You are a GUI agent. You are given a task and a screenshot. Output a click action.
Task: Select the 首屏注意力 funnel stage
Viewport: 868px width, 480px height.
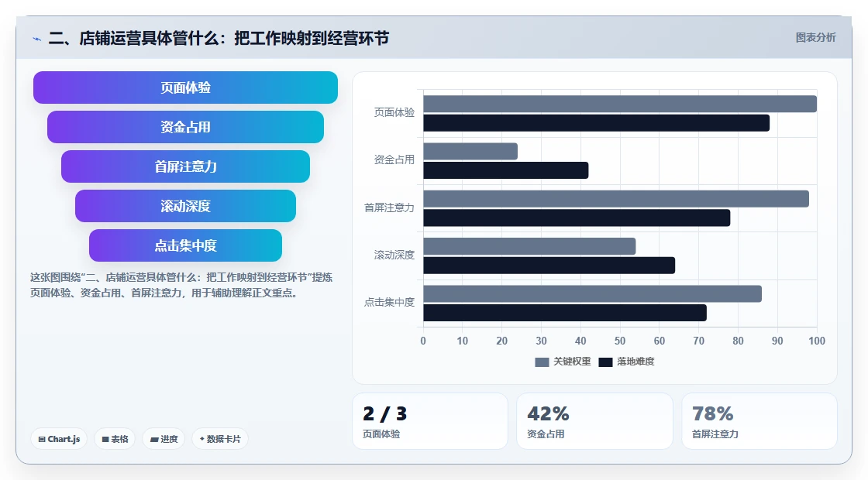click(185, 166)
